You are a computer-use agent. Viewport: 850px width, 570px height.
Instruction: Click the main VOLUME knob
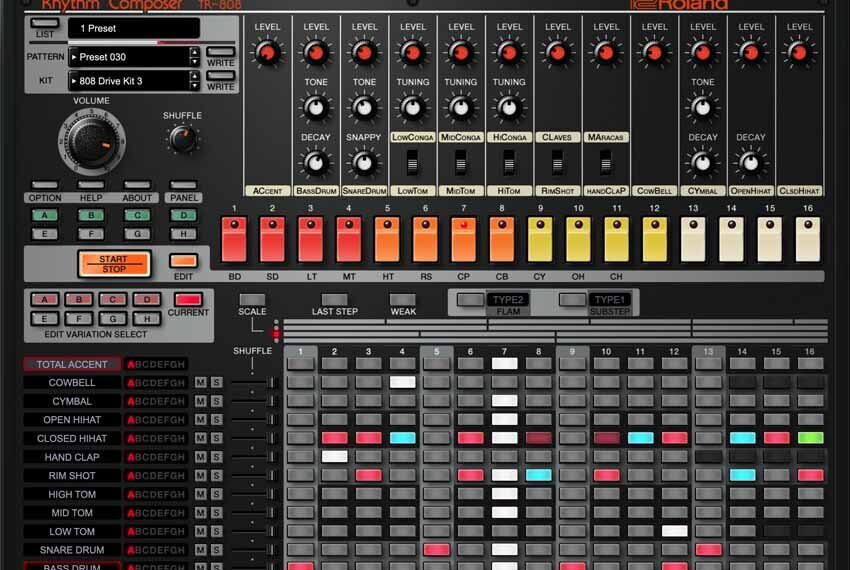point(92,142)
